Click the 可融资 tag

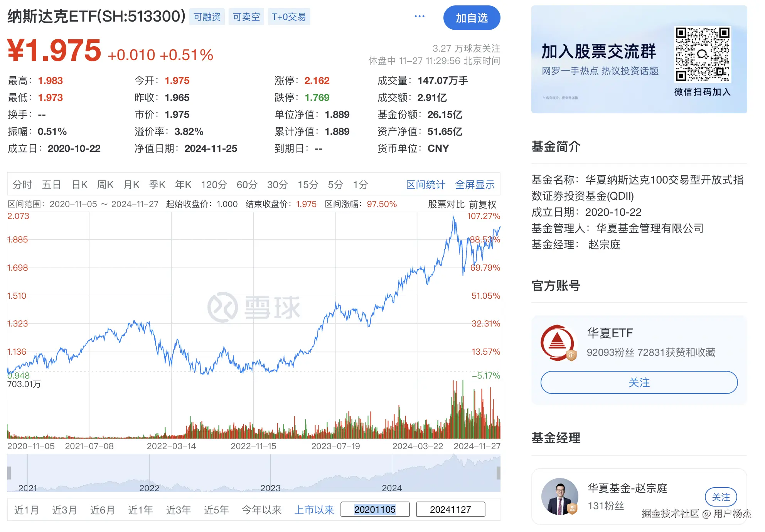click(x=207, y=17)
